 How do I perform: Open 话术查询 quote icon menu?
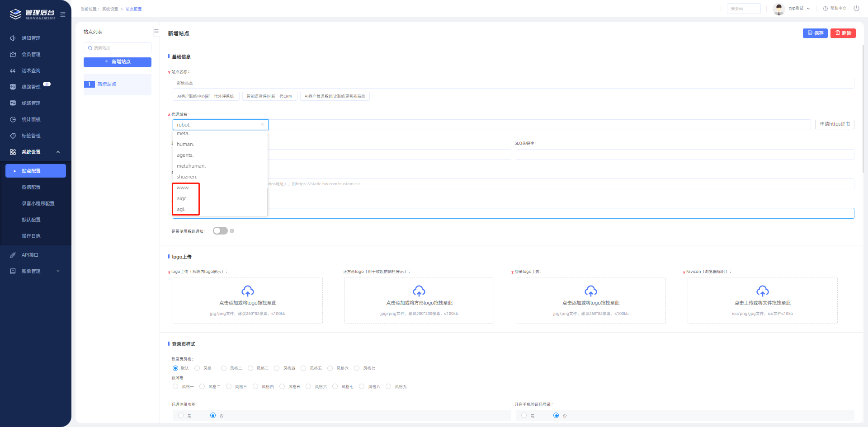[x=13, y=70]
